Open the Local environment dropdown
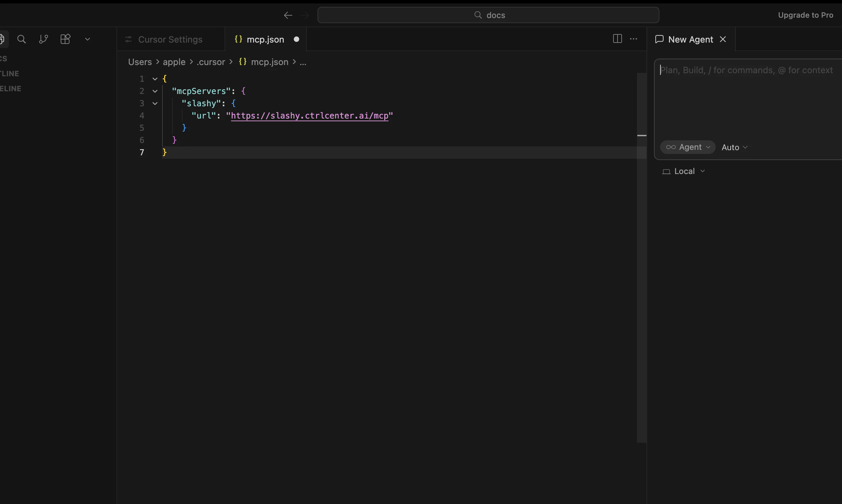This screenshot has height=504, width=842. (683, 171)
